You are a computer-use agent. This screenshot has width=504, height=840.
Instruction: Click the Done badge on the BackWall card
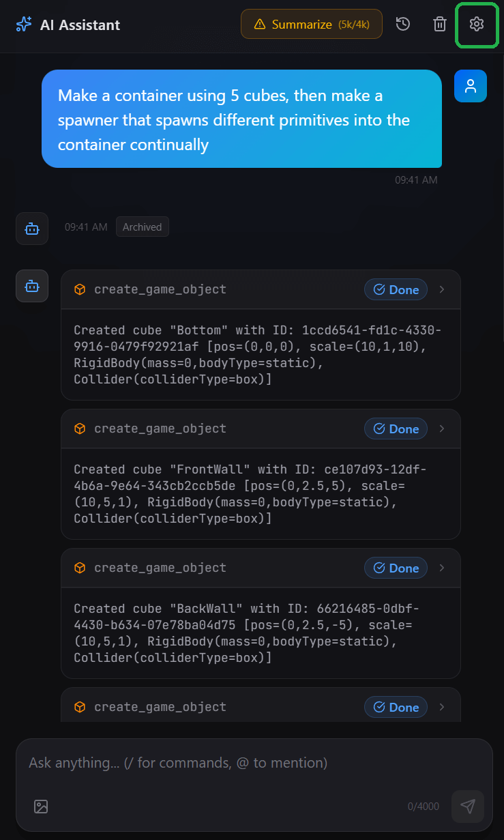[396, 568]
